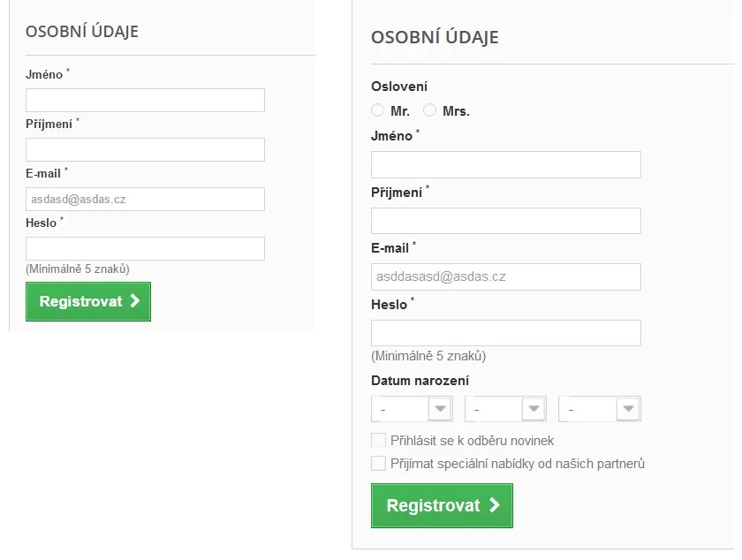Select the Mr. radio button
Screen dimensions: 742x560
377,110
